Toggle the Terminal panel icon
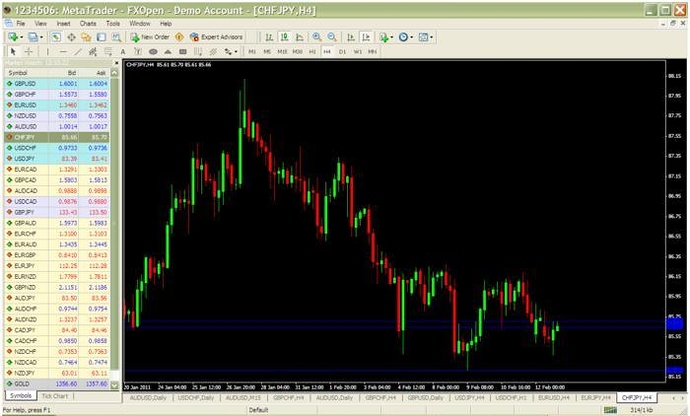The image size is (690, 416). tap(101, 37)
